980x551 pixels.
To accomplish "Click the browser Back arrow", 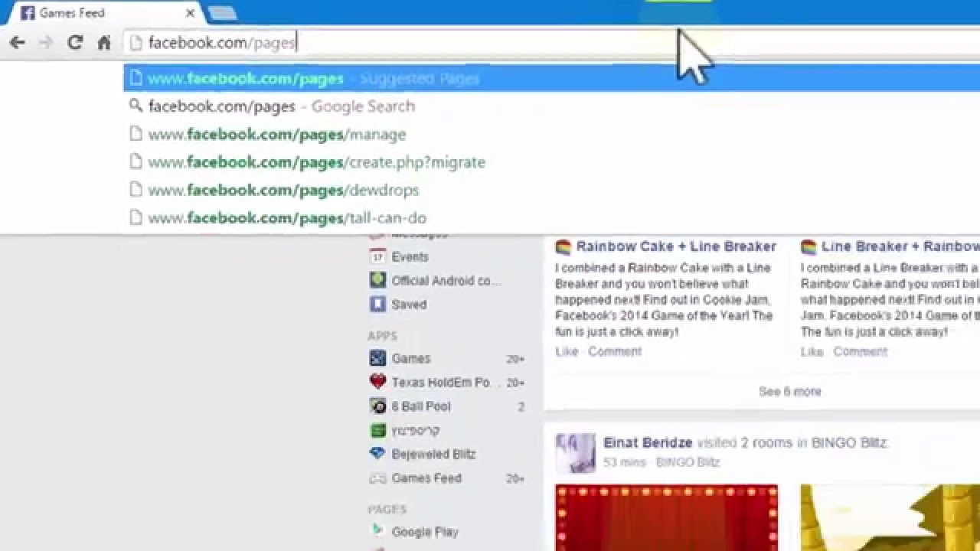I will [17, 43].
